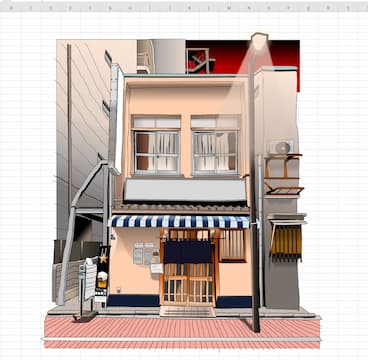368x360 pixels.
Task: Select the yellow striped side awning shape
Action: (286, 241)
